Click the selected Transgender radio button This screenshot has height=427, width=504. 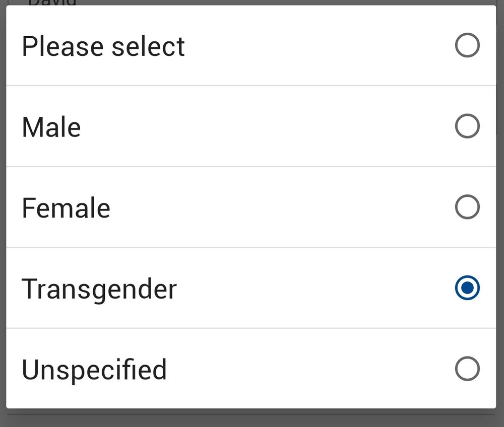point(467,288)
